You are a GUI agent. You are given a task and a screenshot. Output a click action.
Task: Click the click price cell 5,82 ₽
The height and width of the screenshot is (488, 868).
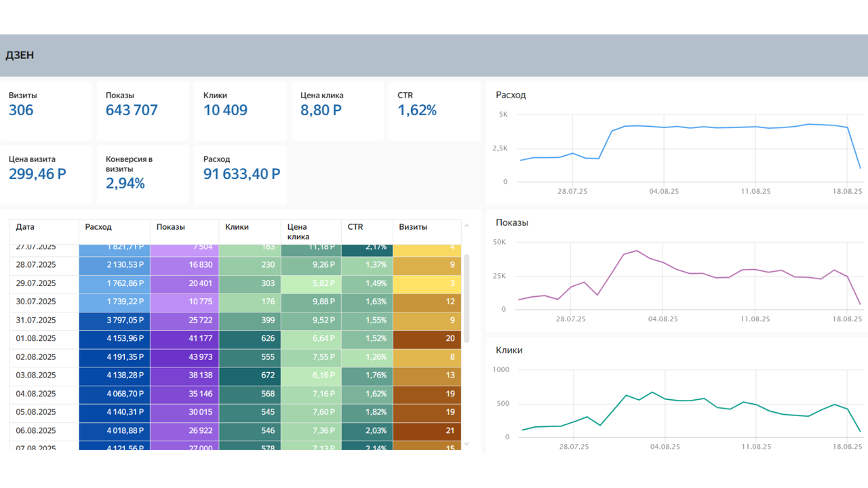[311, 283]
